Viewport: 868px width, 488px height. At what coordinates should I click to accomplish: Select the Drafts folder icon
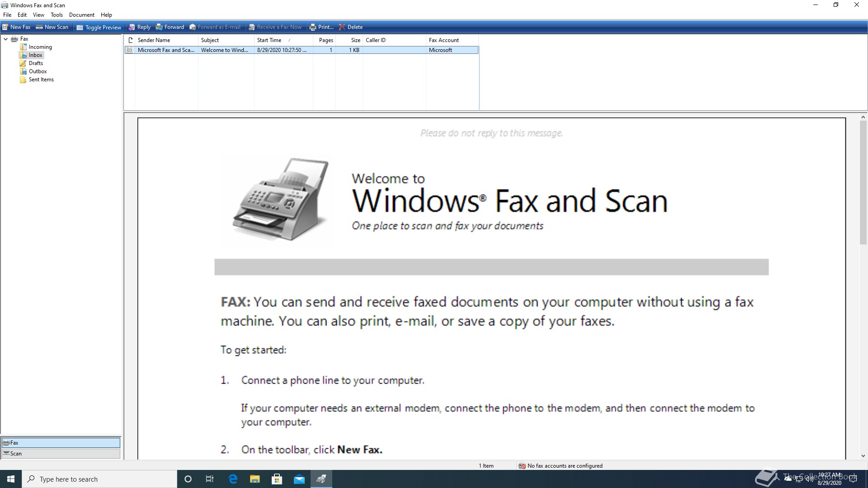click(x=23, y=63)
